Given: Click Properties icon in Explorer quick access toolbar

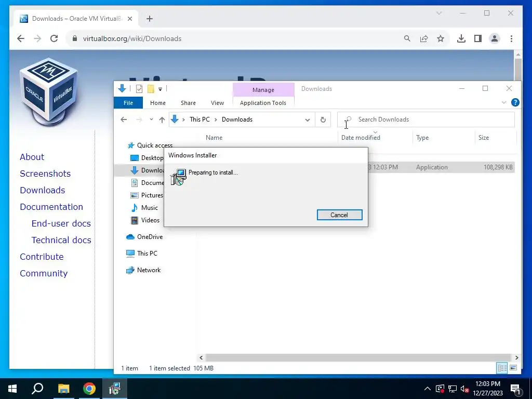Looking at the screenshot, I should [139, 89].
